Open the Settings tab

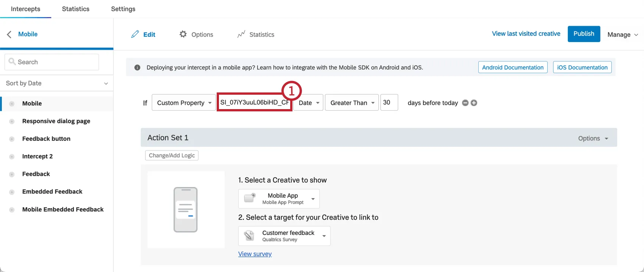(123, 9)
